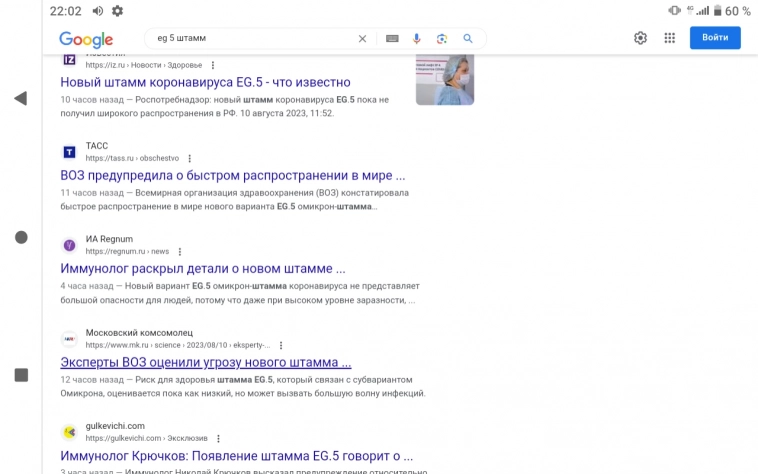Click the Google logo
This screenshot has width=758, height=474.
86,39
